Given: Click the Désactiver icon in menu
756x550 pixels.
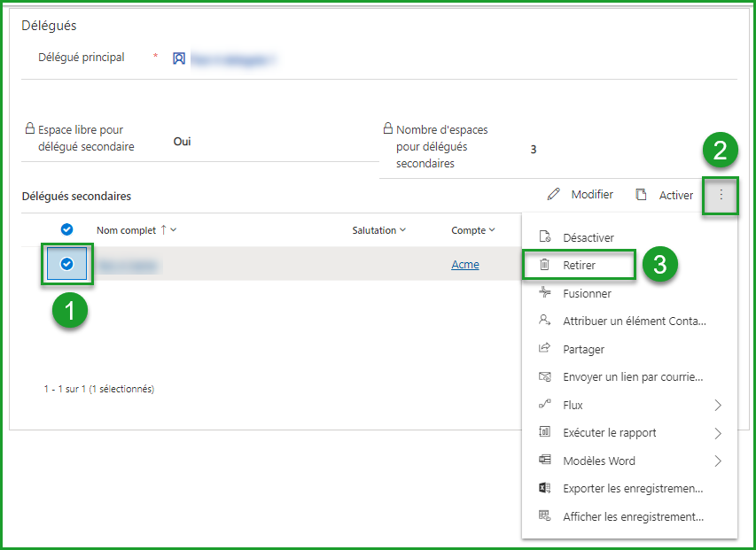Looking at the screenshot, I should [x=545, y=237].
